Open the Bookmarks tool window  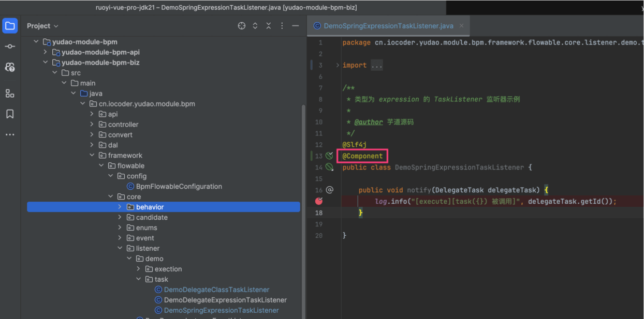(10, 114)
